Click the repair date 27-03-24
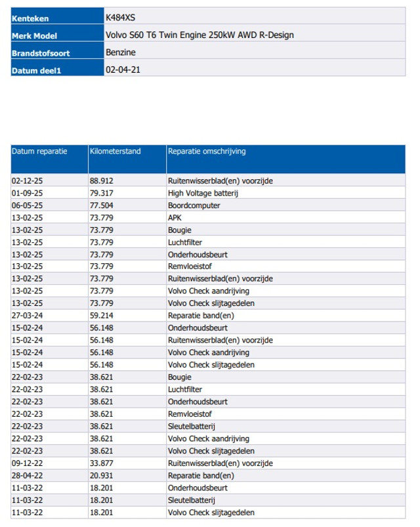The width and height of the screenshot is (420, 527). (27, 316)
